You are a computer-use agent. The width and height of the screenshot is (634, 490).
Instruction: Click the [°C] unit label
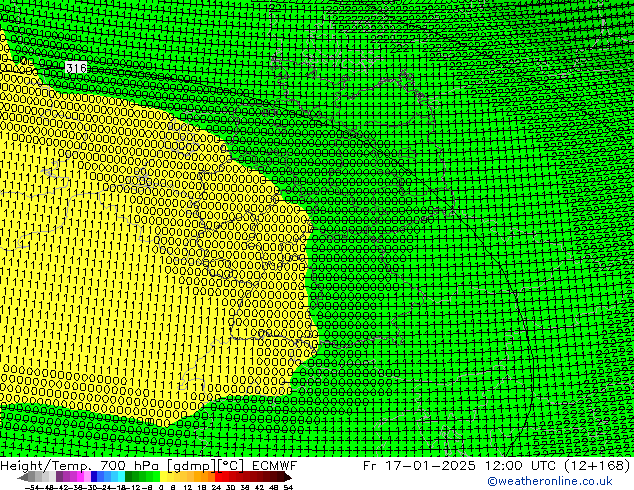point(231,466)
